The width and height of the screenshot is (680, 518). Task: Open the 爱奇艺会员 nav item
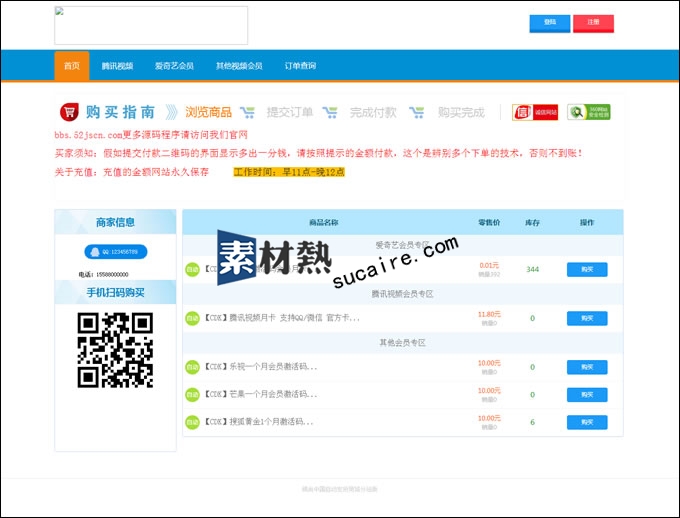click(x=174, y=66)
